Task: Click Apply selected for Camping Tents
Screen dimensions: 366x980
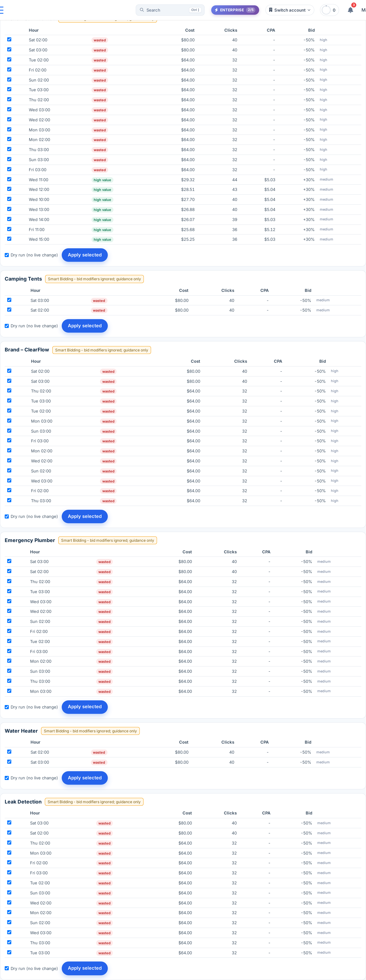Action: click(x=85, y=326)
